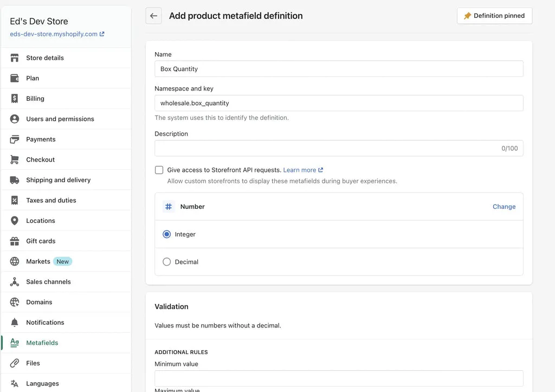Click the pin icon in Definition pinned
The width and height of the screenshot is (555, 392).
[468, 16]
